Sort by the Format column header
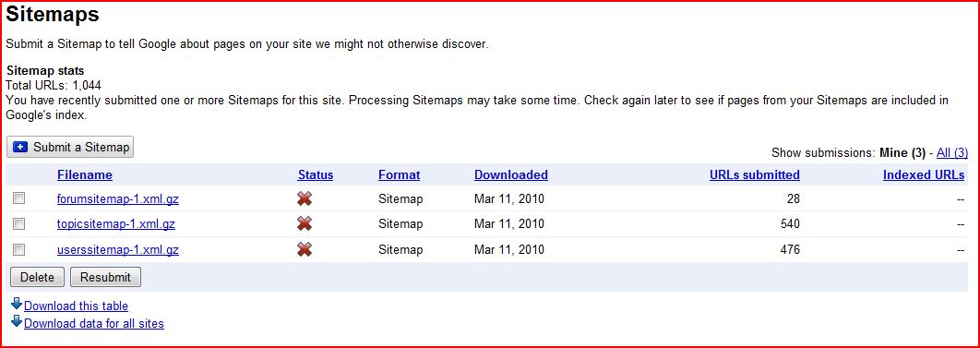 pos(399,175)
